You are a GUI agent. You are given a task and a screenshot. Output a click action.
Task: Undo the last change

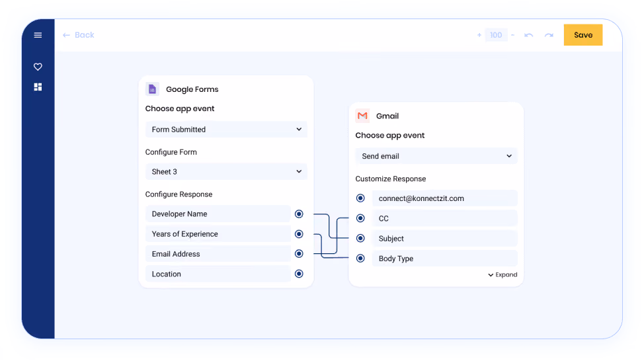[528, 35]
